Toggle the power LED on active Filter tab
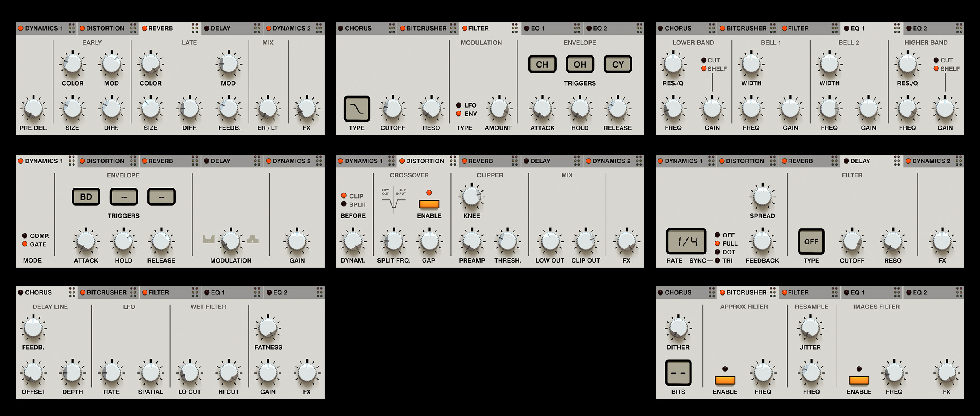980x416 pixels. 465,28
